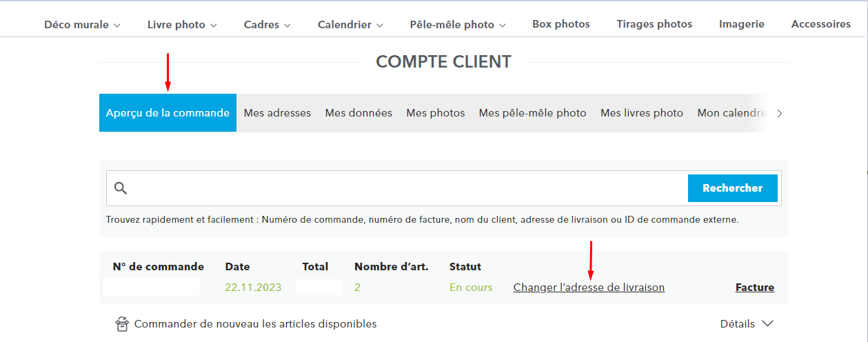
Task: Click Changer l'adresse de livraison link
Action: click(x=589, y=288)
